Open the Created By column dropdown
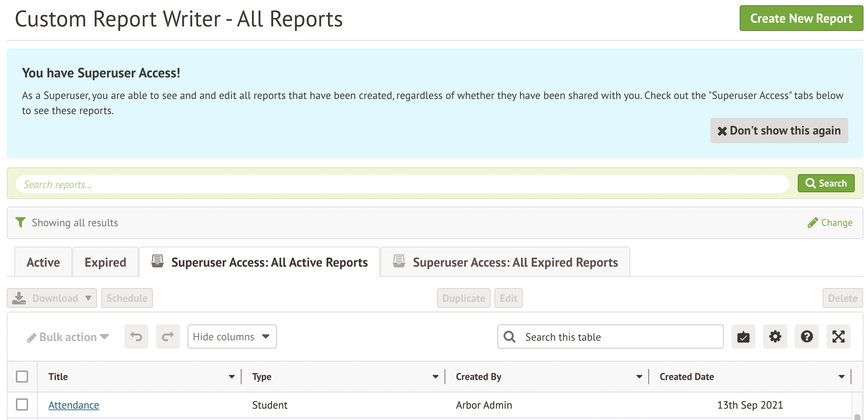Image resolution: width=868 pixels, height=420 pixels. pos(639,377)
